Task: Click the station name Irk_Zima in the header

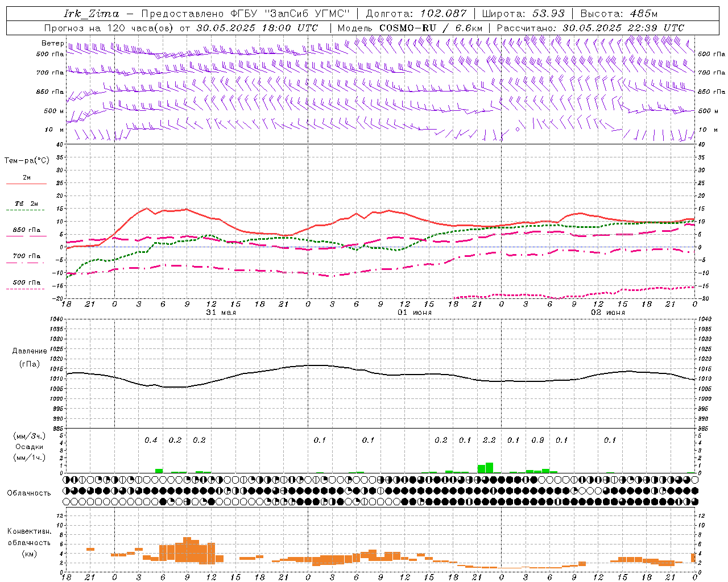Action: click(92, 14)
